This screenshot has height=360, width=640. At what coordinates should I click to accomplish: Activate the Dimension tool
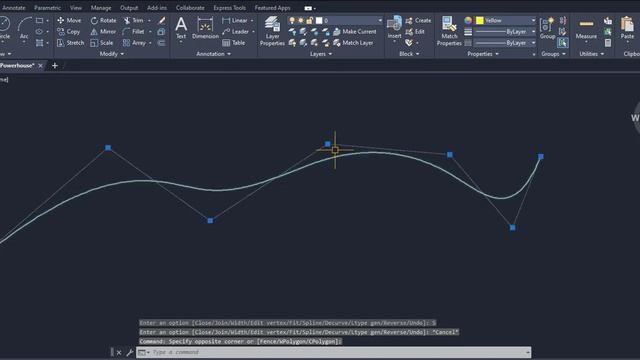[205, 28]
